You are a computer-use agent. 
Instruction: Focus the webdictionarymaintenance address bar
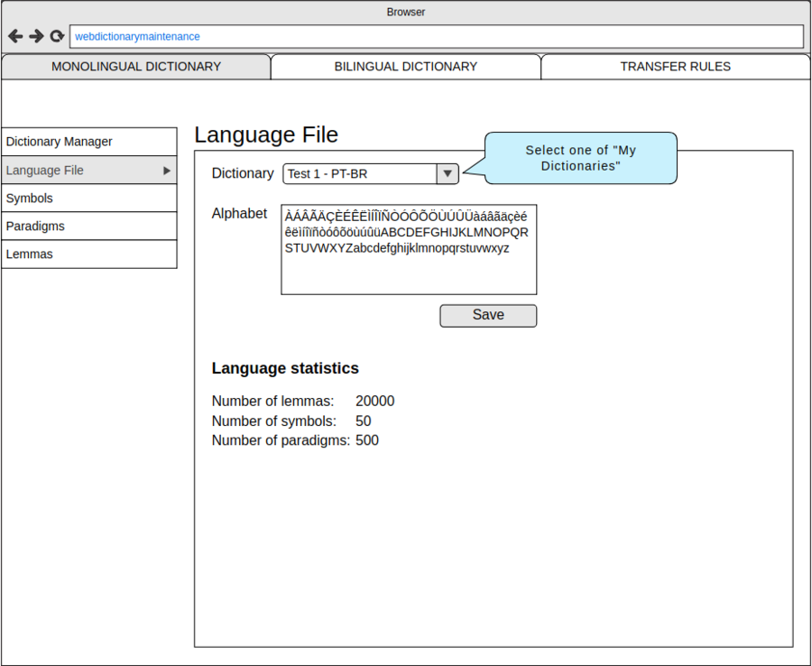438,36
